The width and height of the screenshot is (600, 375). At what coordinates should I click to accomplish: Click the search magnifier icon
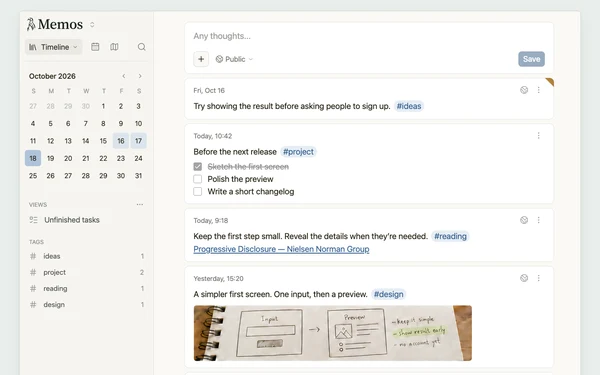click(142, 47)
